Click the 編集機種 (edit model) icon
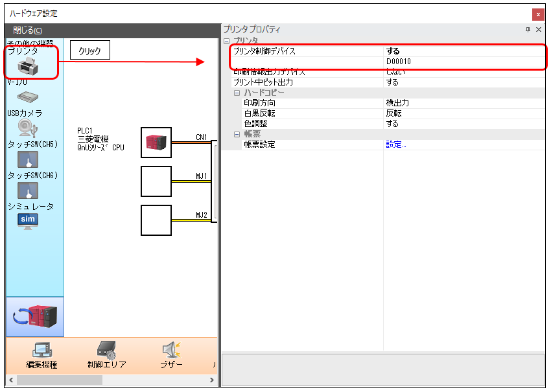 click(x=41, y=350)
